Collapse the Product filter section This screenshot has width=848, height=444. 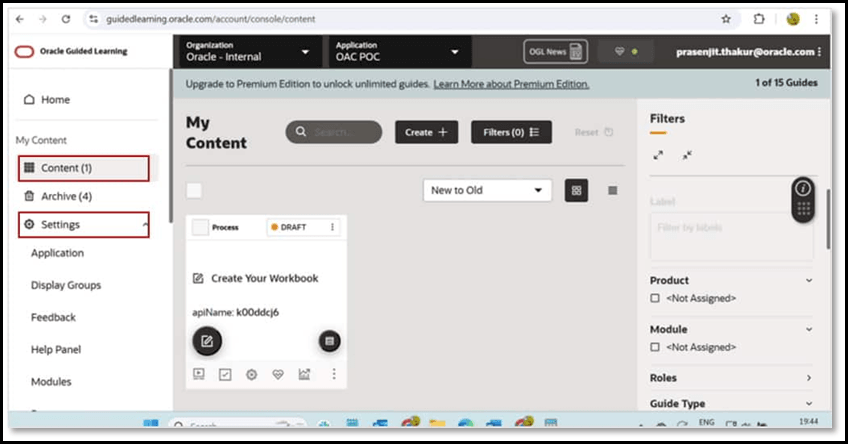[x=809, y=280]
